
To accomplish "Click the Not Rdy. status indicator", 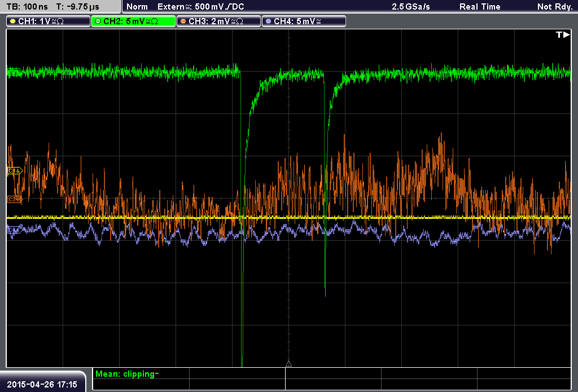I will pyautogui.click(x=555, y=7).
